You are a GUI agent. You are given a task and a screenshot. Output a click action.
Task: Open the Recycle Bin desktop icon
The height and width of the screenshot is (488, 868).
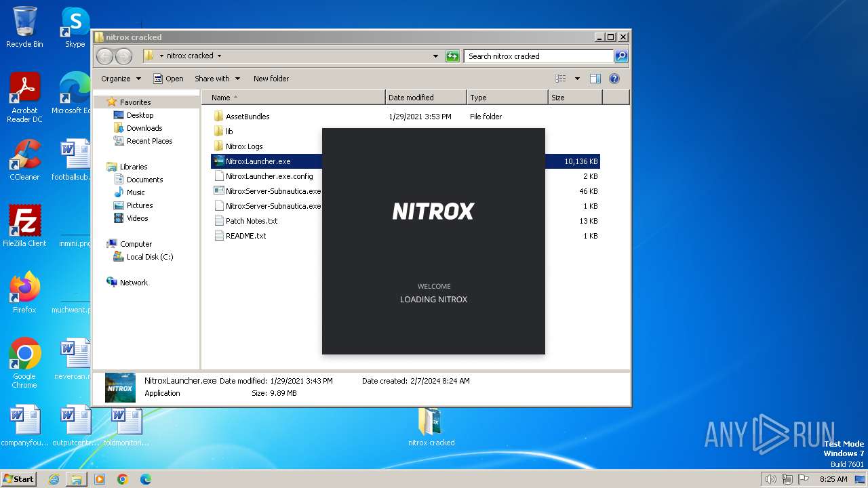point(24,27)
